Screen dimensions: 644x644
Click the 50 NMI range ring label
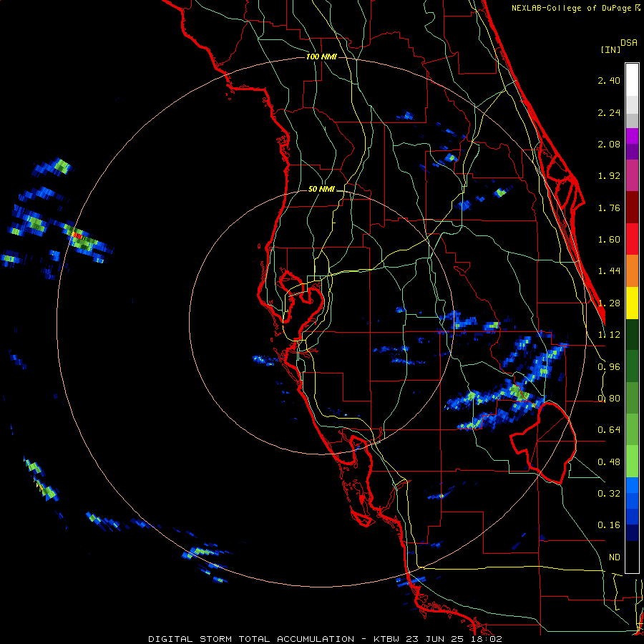(x=321, y=190)
